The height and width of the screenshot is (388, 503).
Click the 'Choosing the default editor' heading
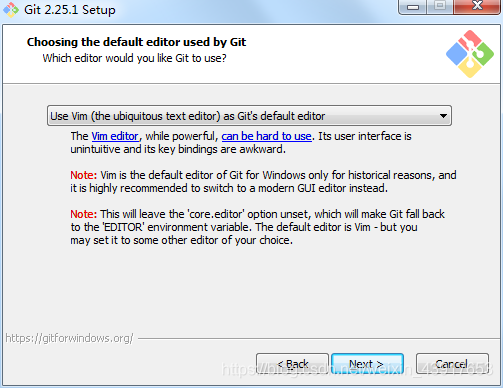[136, 42]
